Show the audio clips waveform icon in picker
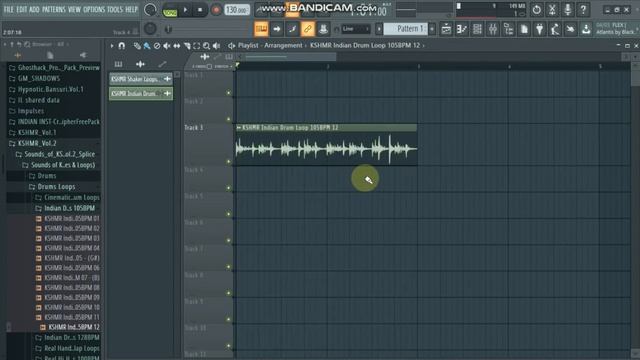This screenshot has width=640, height=360. 140,64
